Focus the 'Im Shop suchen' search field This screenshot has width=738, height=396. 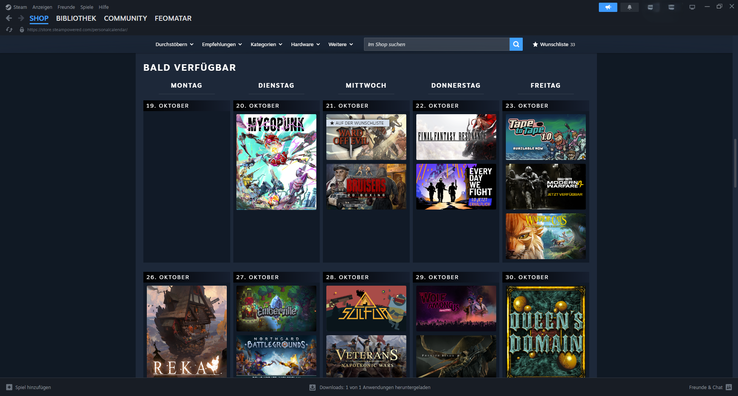(x=436, y=44)
